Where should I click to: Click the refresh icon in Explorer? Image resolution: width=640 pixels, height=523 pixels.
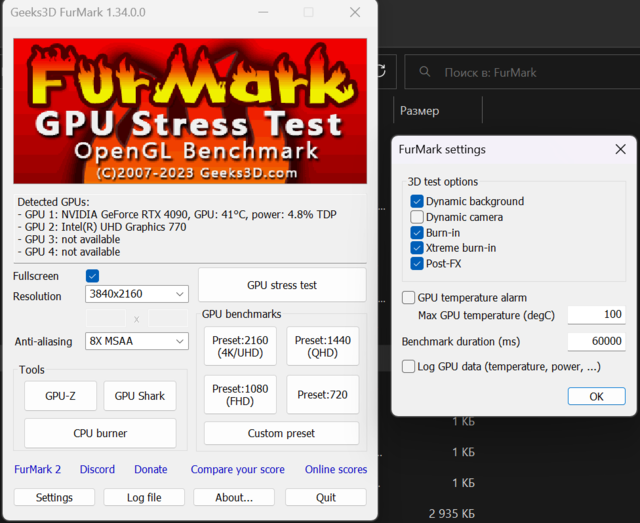[381, 72]
